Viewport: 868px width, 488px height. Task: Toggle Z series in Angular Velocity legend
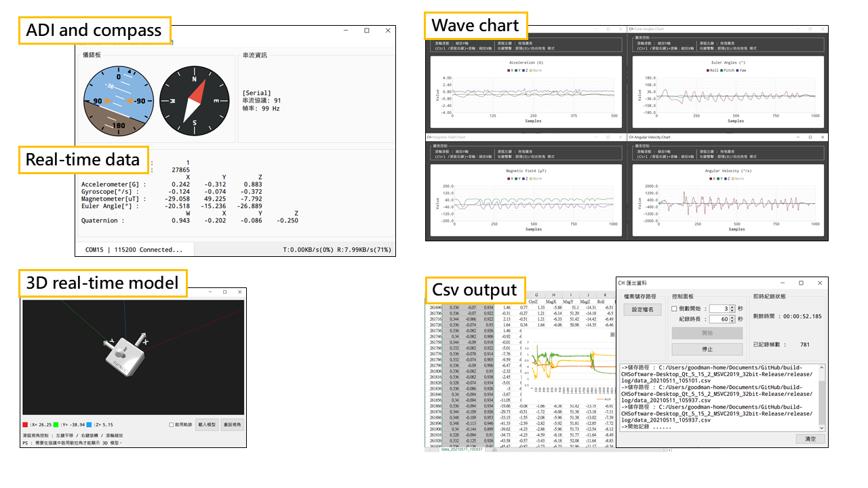pos(727,178)
